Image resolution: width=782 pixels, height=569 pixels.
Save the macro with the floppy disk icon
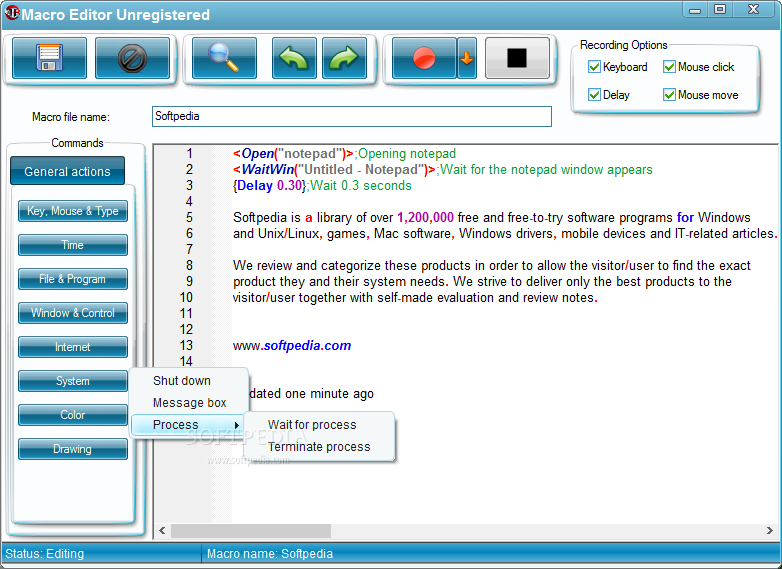tap(49, 58)
